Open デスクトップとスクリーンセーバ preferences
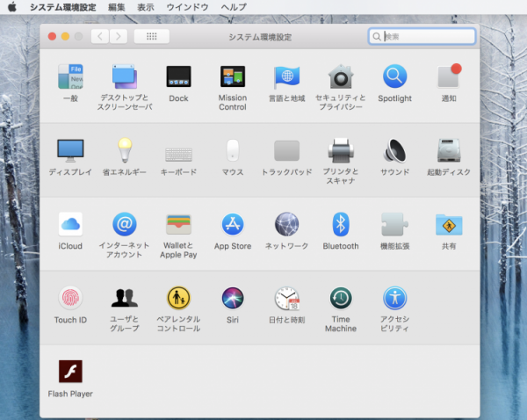This screenshot has height=420, width=527. (x=125, y=77)
